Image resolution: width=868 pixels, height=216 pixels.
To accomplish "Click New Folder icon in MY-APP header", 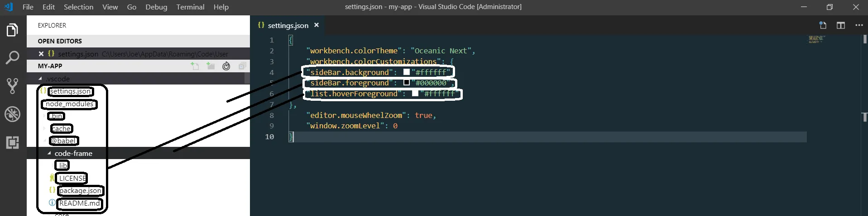I will pyautogui.click(x=211, y=66).
